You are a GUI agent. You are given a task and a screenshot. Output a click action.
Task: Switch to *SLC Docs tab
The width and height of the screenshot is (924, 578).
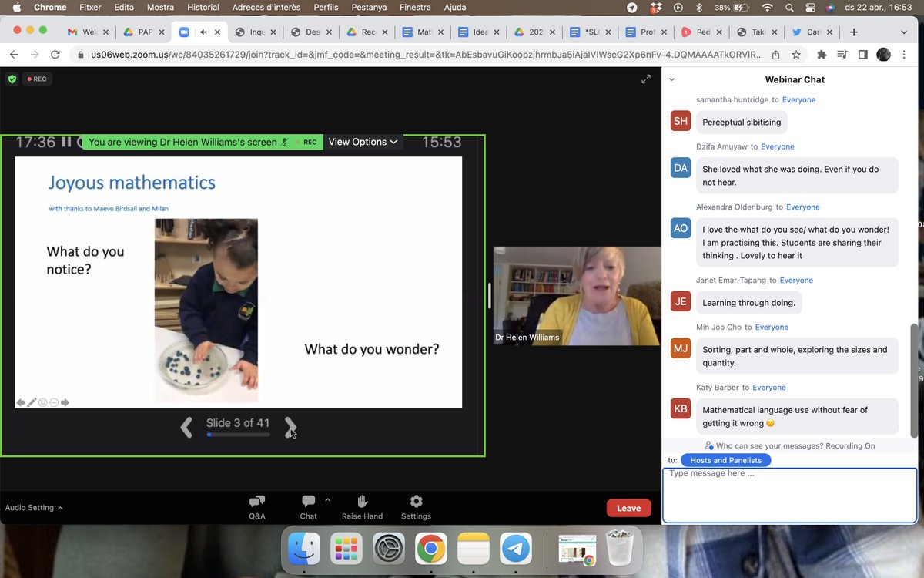coord(589,32)
